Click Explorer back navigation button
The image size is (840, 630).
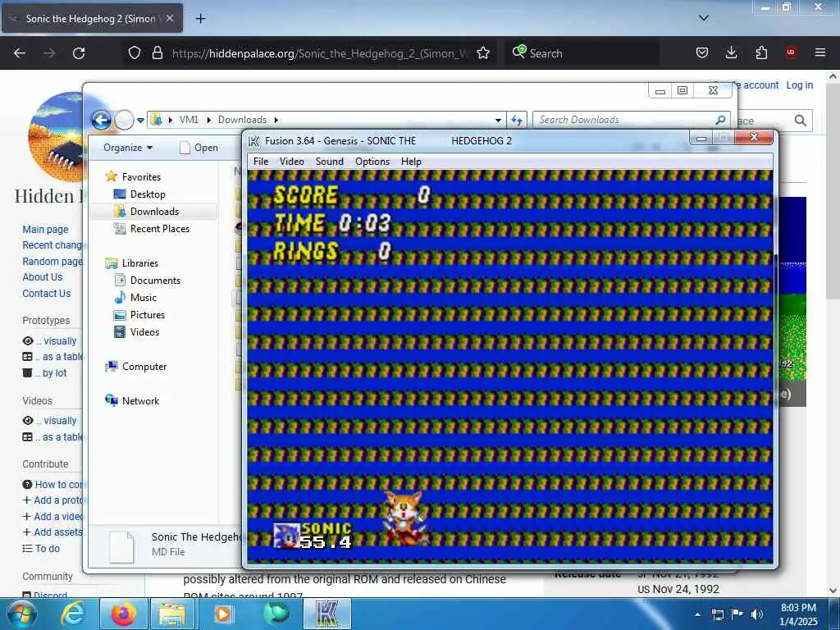(x=101, y=120)
